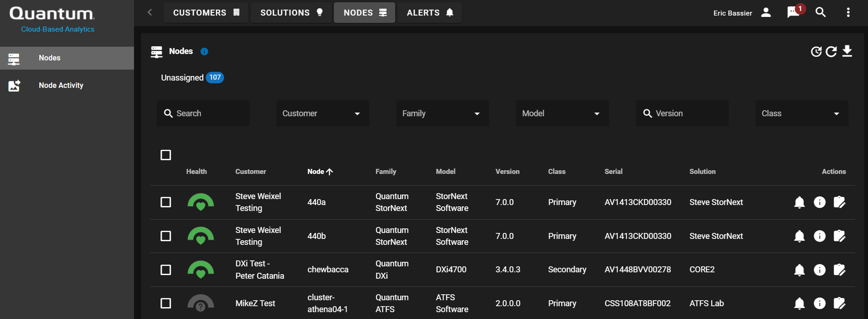The image size is (868, 319).
Task: Select the chewbacca row checkbox
Action: click(x=166, y=270)
